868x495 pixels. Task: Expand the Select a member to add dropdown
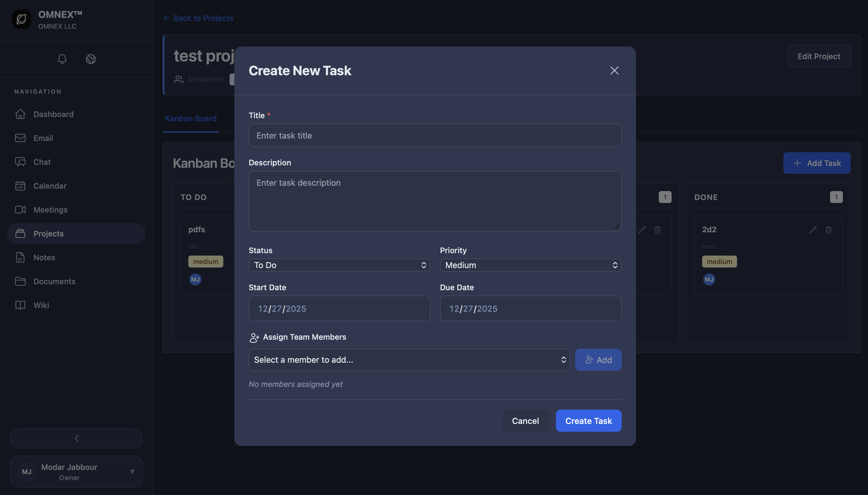(x=409, y=360)
